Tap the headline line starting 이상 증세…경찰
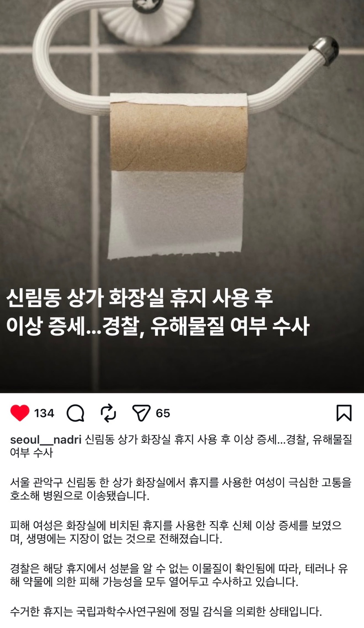The height and width of the screenshot is (628, 364). [158, 326]
